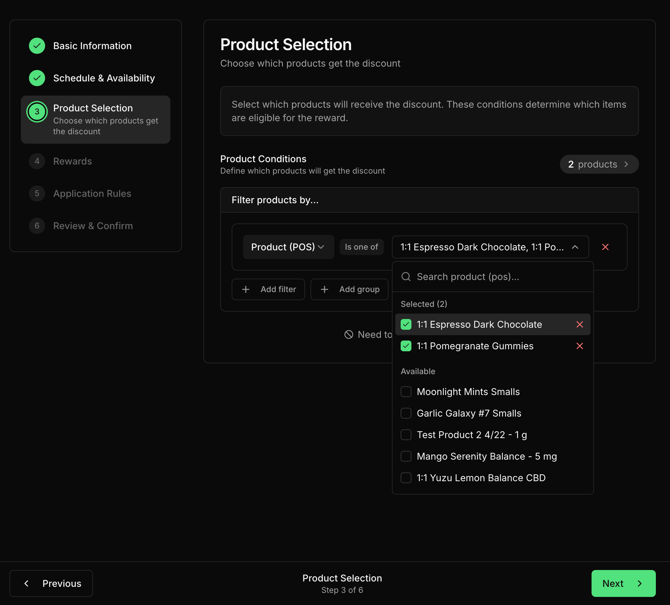Screen dimensions: 670x605
Task: Open the Is one of operator selector
Action: coord(361,247)
